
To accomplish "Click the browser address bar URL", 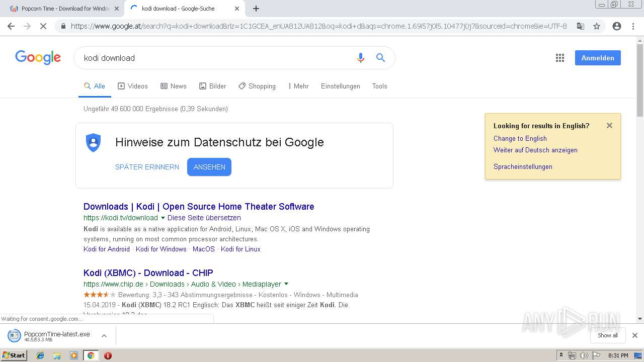I will tap(318, 26).
